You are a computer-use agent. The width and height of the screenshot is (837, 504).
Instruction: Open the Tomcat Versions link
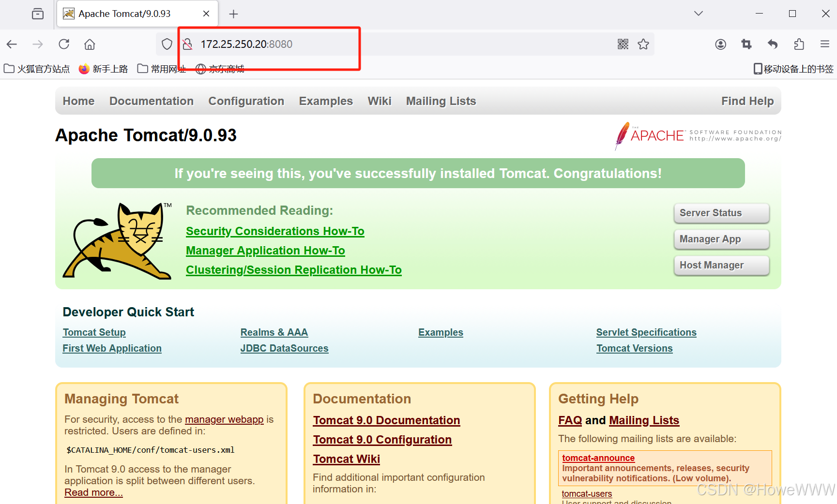[635, 348]
